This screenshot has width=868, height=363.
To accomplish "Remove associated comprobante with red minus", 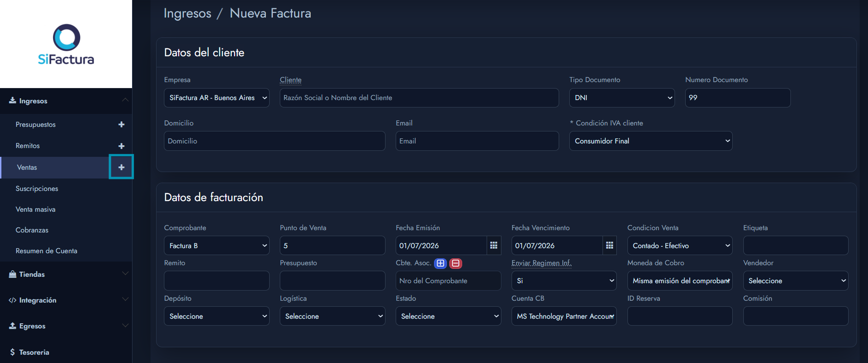I will coord(456,263).
